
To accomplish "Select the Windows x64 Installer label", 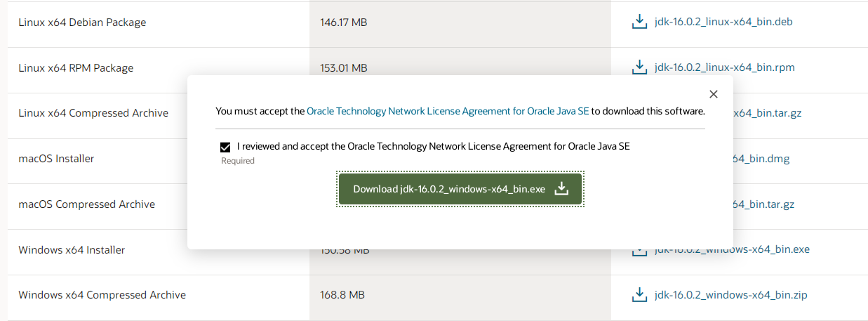I will 72,250.
